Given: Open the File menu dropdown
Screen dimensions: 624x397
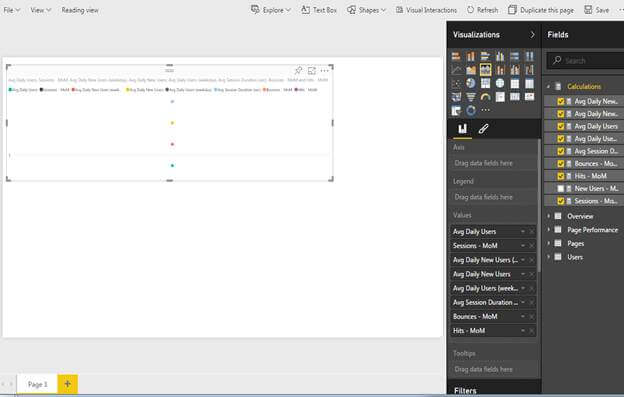Looking at the screenshot, I should 12,10.
